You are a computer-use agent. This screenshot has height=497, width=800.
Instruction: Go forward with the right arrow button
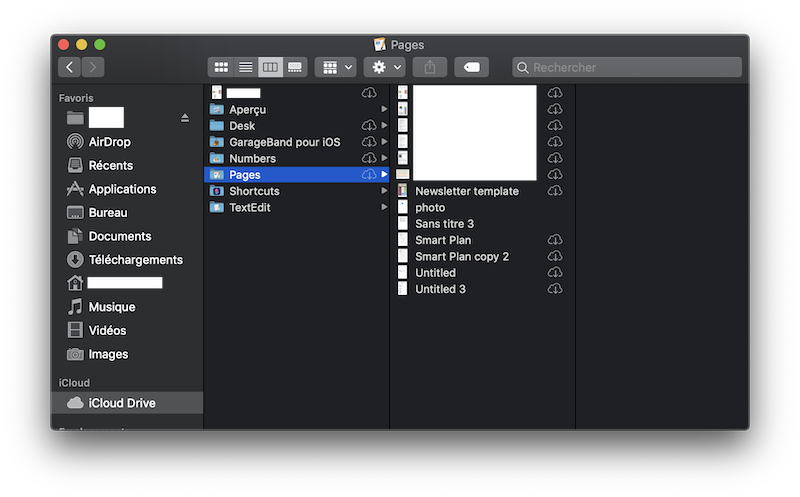(x=92, y=67)
